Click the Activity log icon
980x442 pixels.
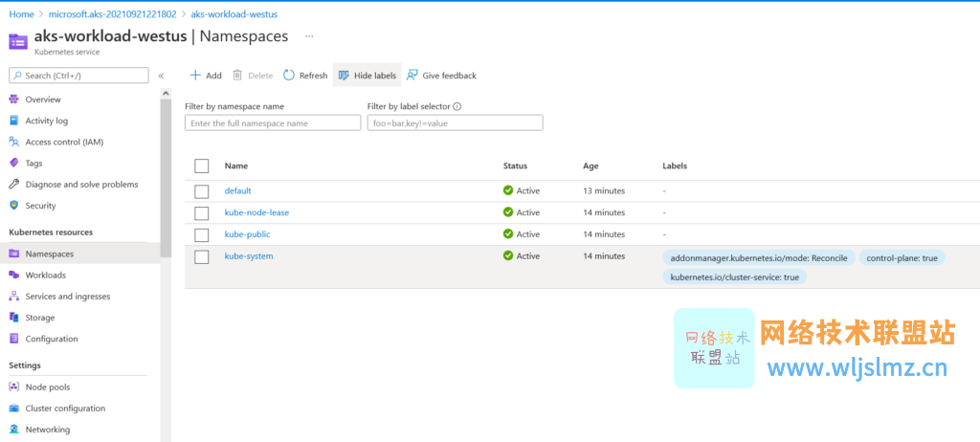[13, 121]
